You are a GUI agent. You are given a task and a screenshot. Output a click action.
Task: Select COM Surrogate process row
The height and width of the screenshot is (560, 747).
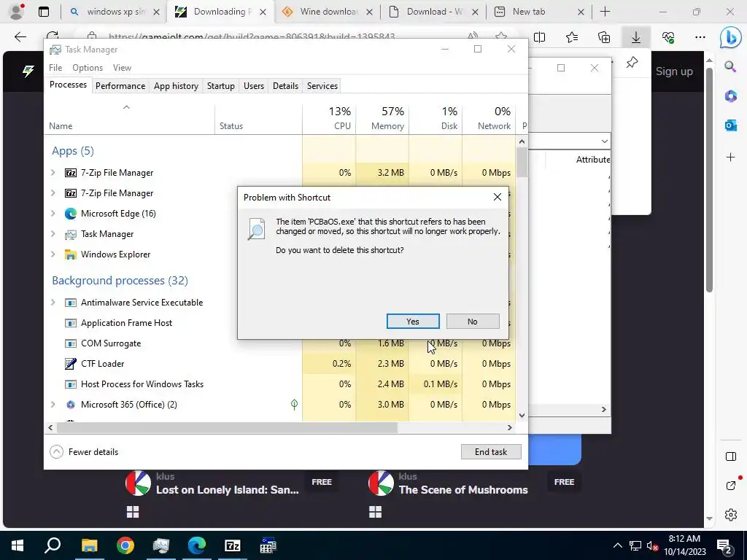point(279,343)
